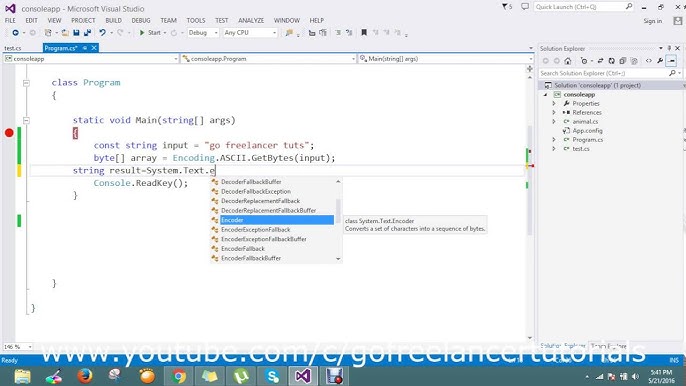Click the Refresh icon in Solution Explorer toolbar
This screenshot has height=386, width=686.
tap(611, 61)
